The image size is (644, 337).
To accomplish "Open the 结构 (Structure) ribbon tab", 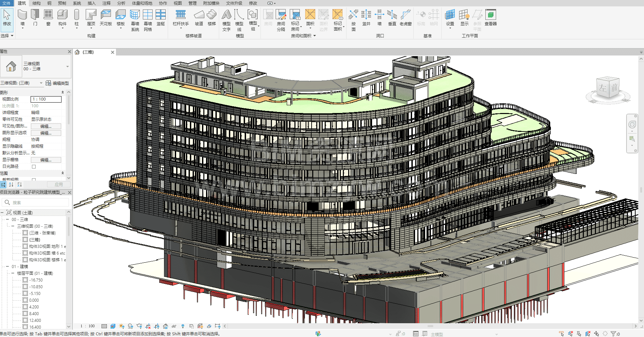I will (36, 3).
